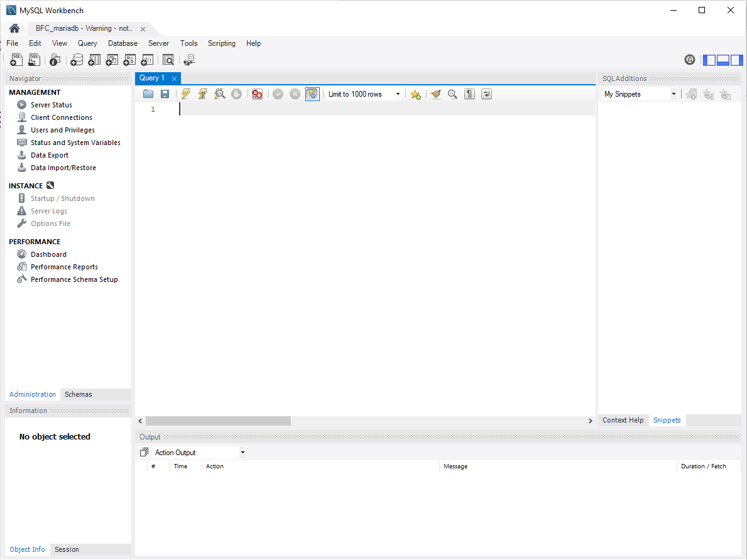747x560 pixels.
Task: Click the Server Logs entry
Action: coord(49,211)
